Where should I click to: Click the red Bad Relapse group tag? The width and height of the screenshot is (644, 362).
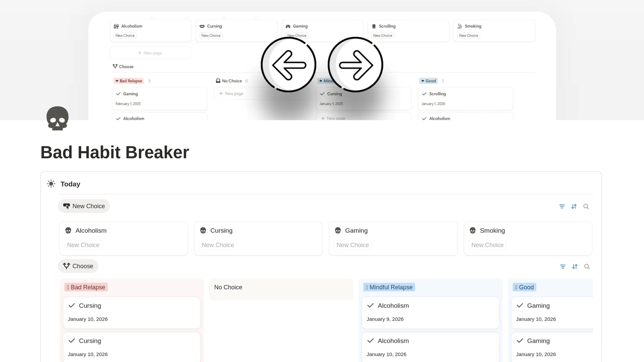point(86,287)
